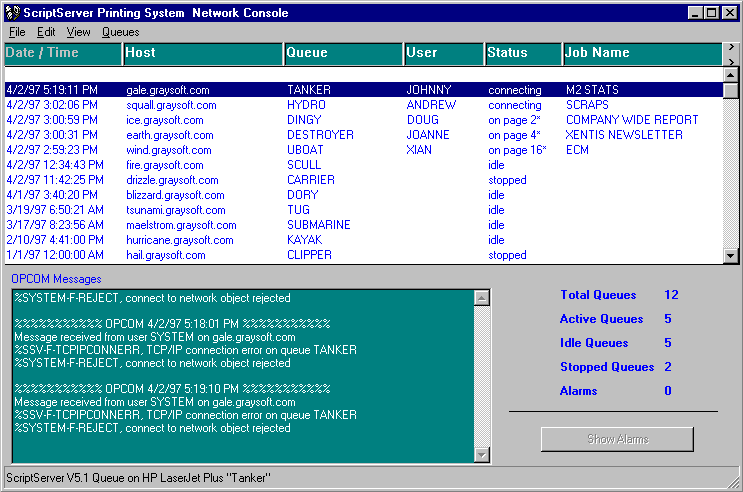Sort by the Host column header
Viewport: 743px width, 492px height.
[203, 54]
